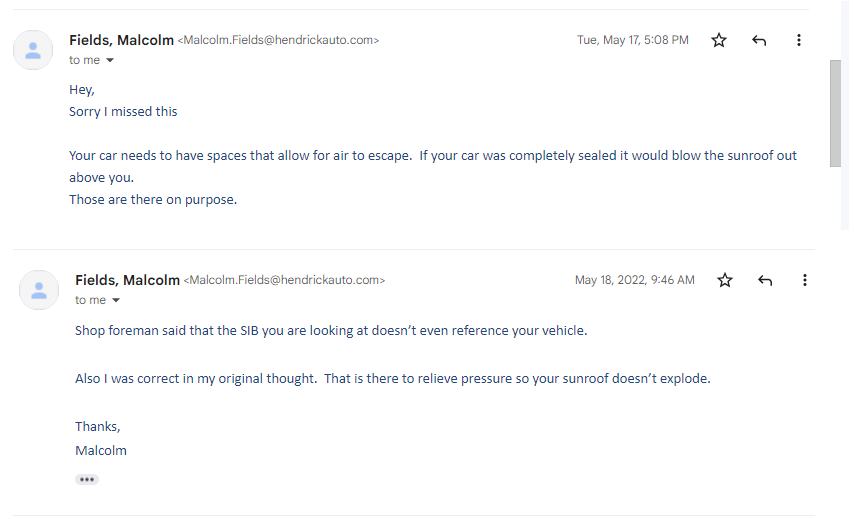Click sender name on the May 17 email
This screenshot has width=854, height=519.
121,40
